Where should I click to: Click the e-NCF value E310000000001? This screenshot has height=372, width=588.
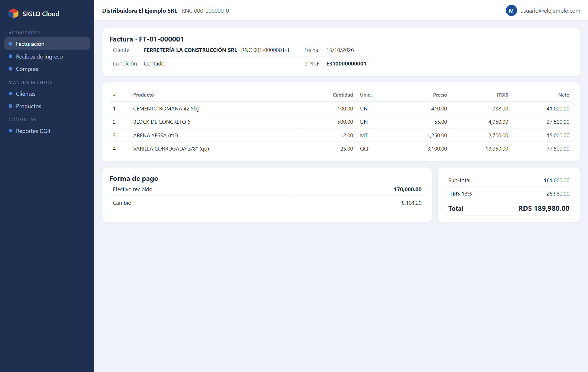[x=346, y=63]
